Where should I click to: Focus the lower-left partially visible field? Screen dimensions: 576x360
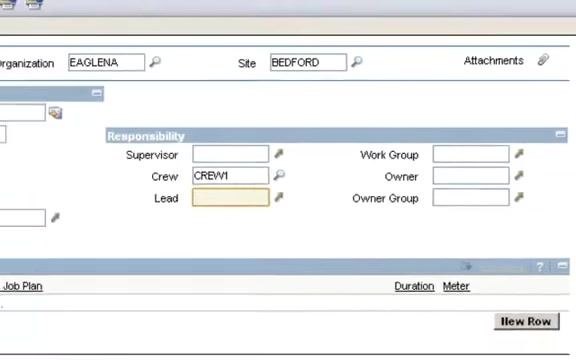22,218
